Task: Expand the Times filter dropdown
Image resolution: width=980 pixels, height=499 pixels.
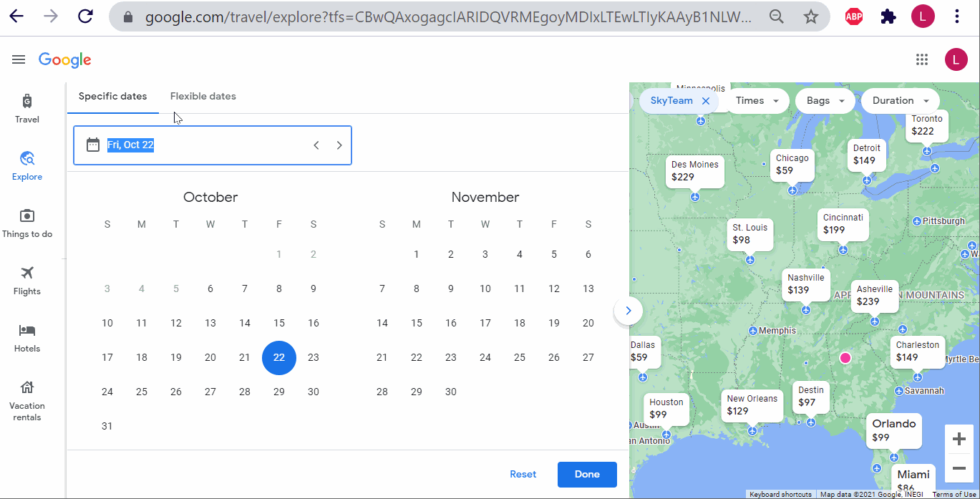Action: pos(757,101)
